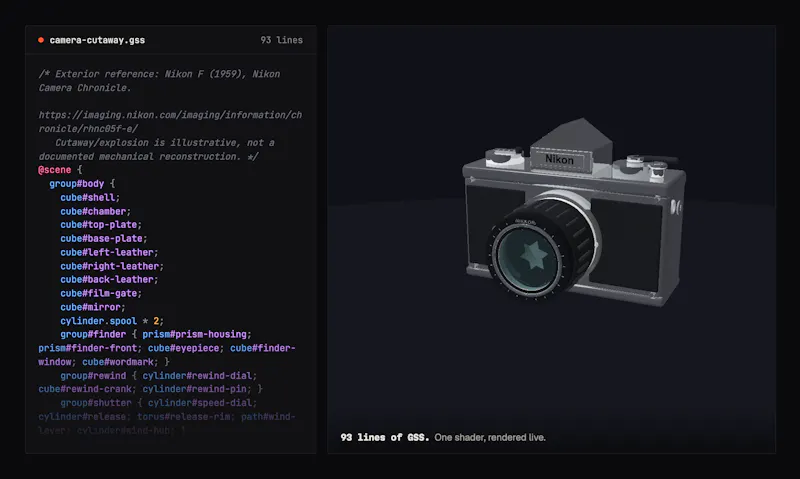Click the '93 lines of GSS.' caption
This screenshot has width=800, height=479.
[385, 438]
